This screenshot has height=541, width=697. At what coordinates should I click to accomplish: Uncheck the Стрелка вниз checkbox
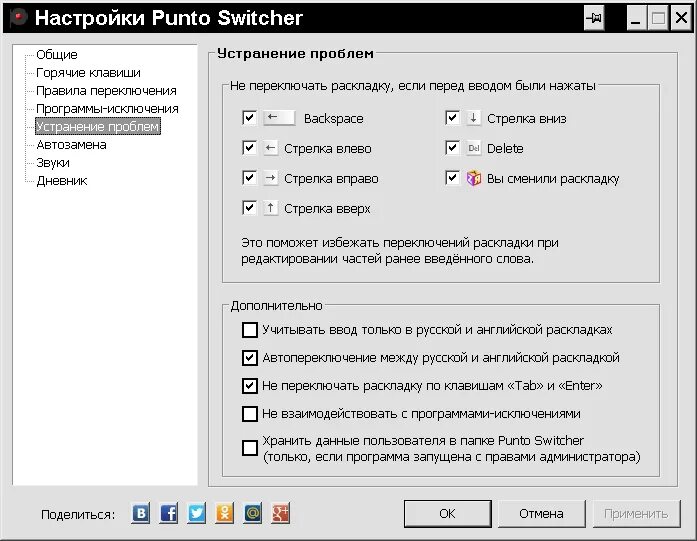click(x=452, y=118)
